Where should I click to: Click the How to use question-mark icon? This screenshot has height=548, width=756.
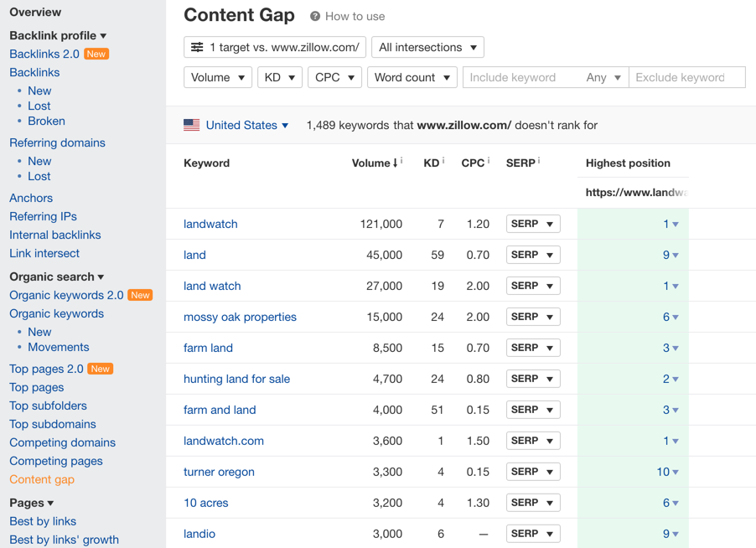pos(315,17)
